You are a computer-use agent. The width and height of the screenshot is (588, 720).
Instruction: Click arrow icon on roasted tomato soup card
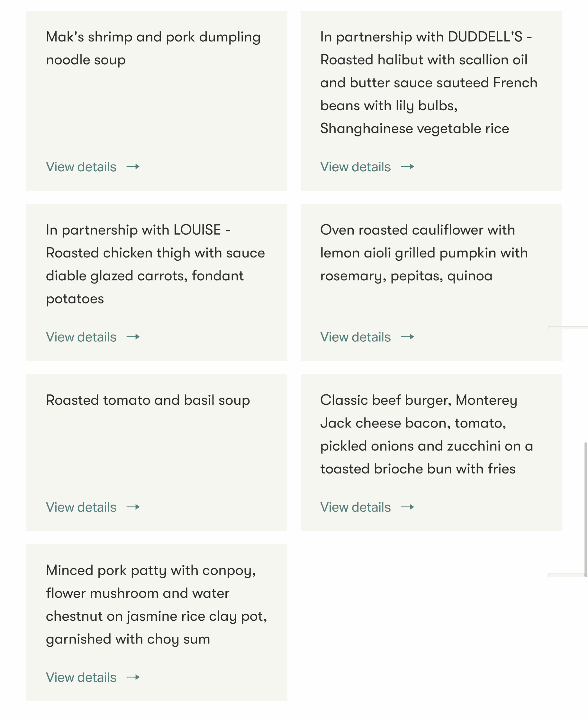tap(133, 507)
